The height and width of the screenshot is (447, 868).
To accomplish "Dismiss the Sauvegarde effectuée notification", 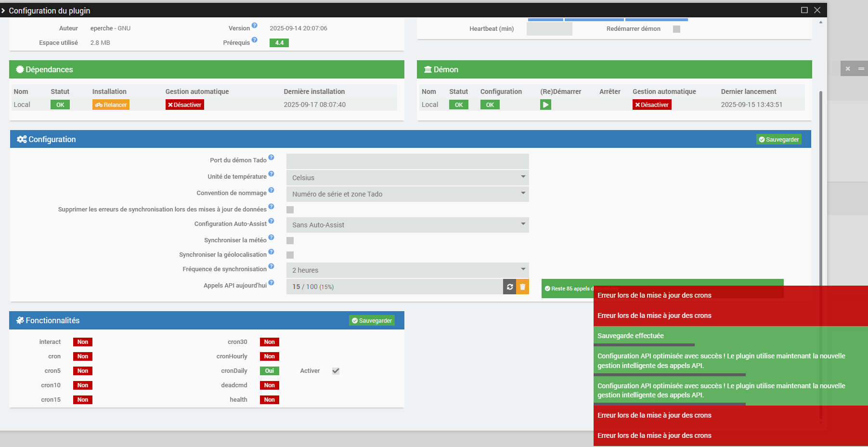I will click(730, 336).
